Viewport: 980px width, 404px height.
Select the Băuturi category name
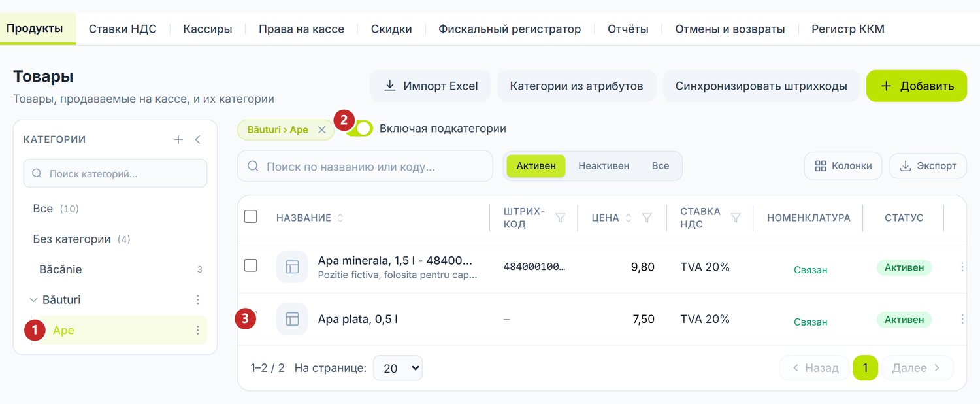(x=61, y=300)
